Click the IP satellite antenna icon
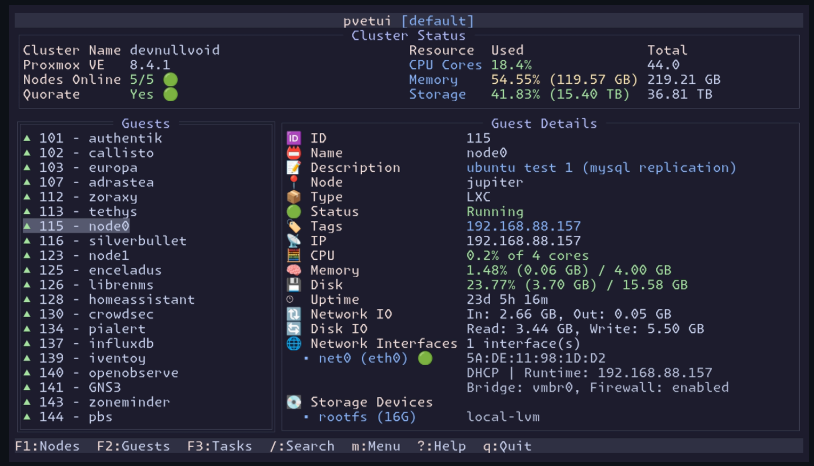Viewport: 814px width, 466px height. pyautogui.click(x=294, y=241)
